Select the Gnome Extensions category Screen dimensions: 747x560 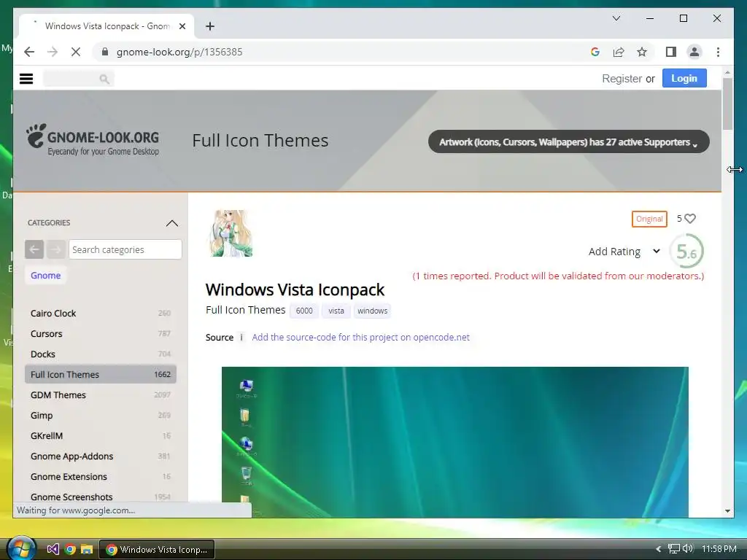101,477
